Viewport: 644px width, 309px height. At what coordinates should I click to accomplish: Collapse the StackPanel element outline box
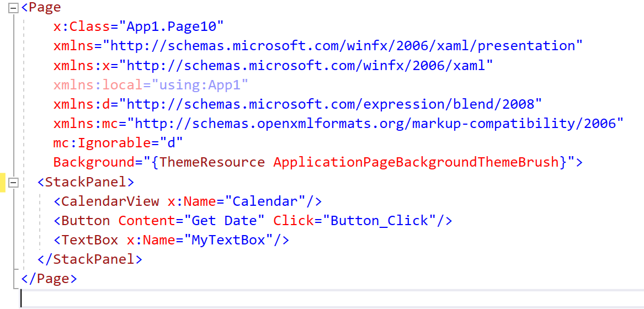(14, 183)
